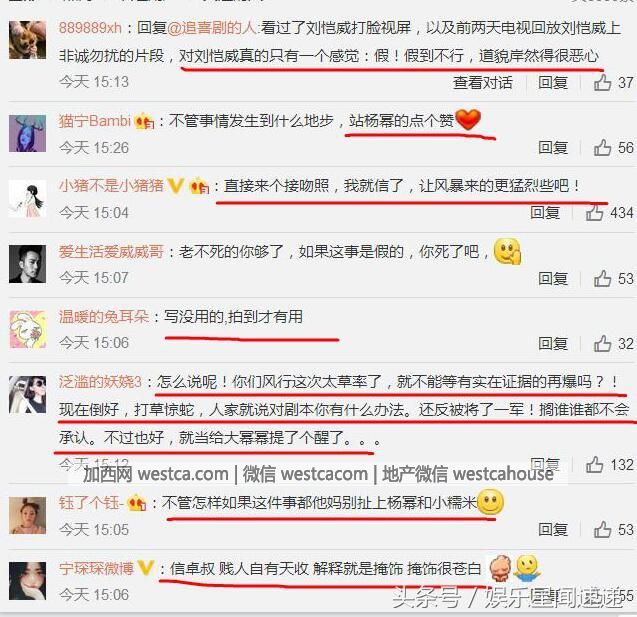
Task: Reply to 猫宁Bambi's comment
Action: pos(552,147)
